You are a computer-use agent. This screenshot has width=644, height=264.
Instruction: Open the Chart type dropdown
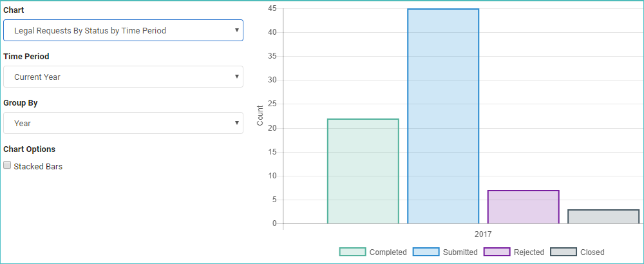coord(123,30)
